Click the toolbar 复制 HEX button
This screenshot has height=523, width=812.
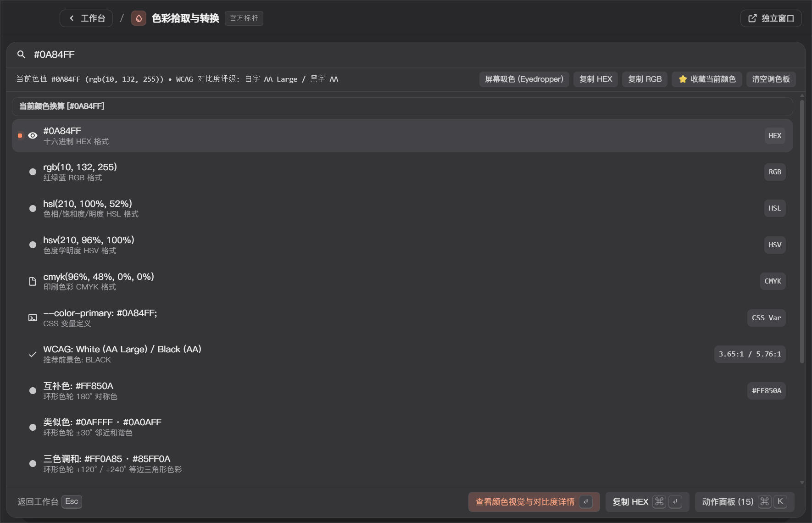tap(596, 79)
